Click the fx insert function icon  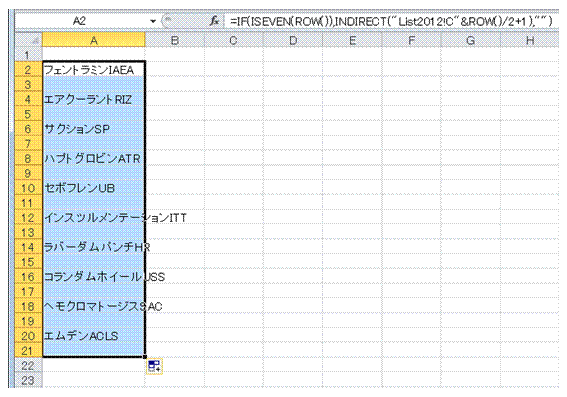click(214, 21)
